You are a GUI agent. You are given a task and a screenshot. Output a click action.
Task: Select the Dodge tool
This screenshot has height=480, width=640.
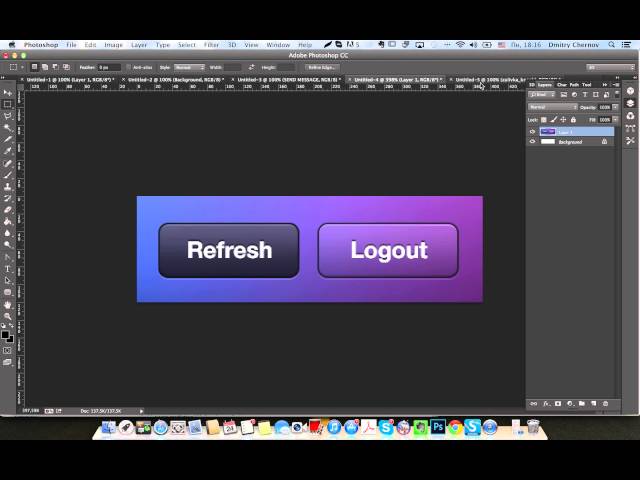click(7, 245)
